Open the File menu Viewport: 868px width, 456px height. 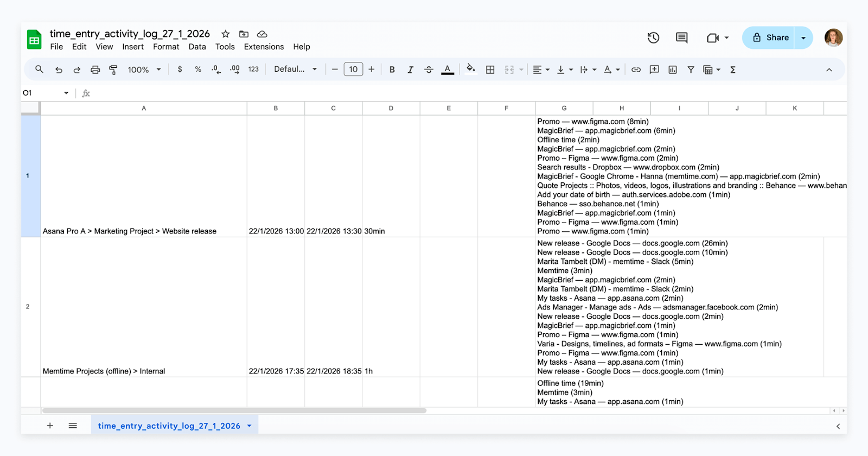pos(56,47)
